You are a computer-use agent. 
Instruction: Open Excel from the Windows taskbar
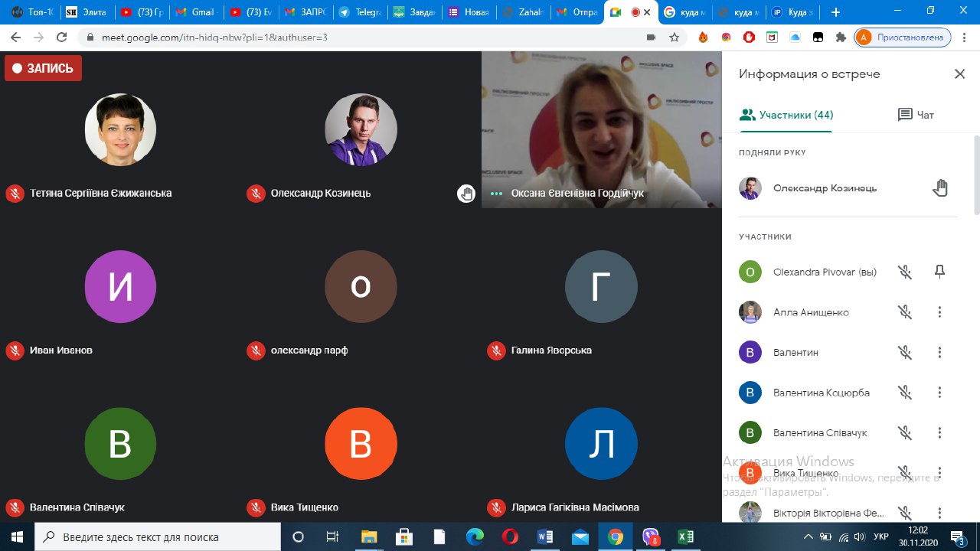(x=686, y=536)
